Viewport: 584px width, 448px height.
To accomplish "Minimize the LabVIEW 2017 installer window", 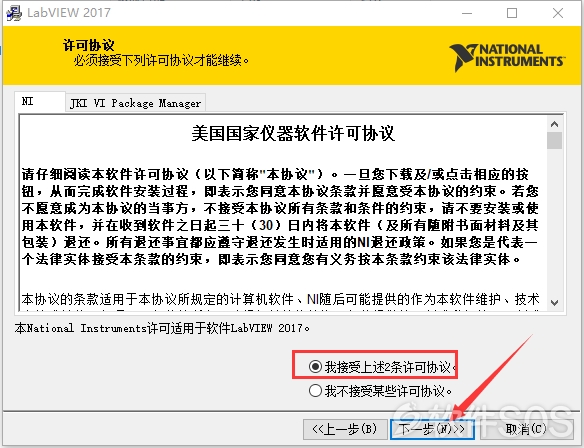I will tap(467, 13).
